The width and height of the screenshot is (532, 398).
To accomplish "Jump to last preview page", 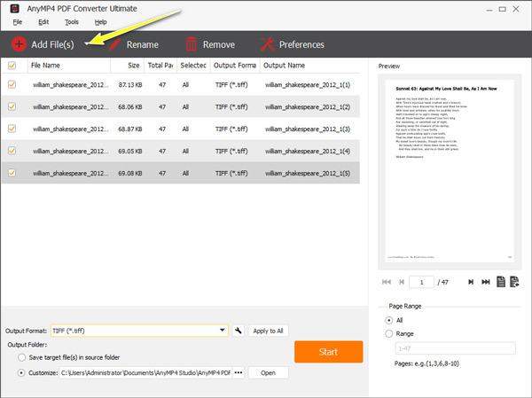I will (x=486, y=282).
